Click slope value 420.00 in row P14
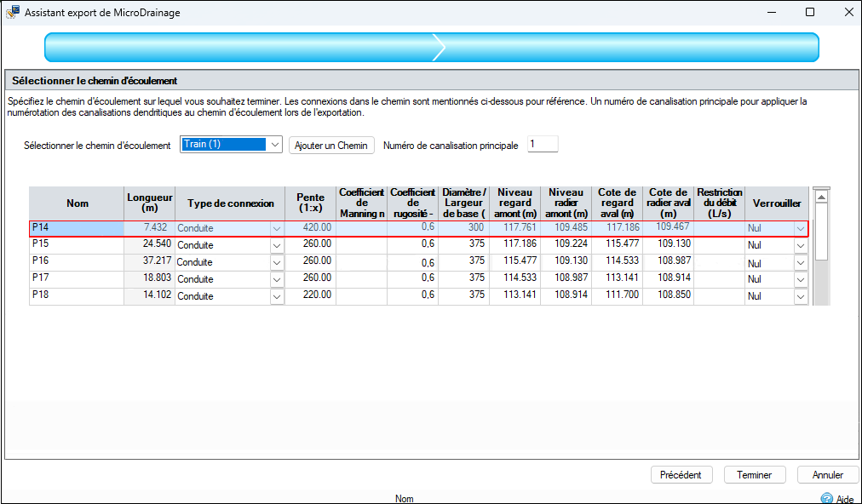The image size is (862, 504). tap(311, 228)
